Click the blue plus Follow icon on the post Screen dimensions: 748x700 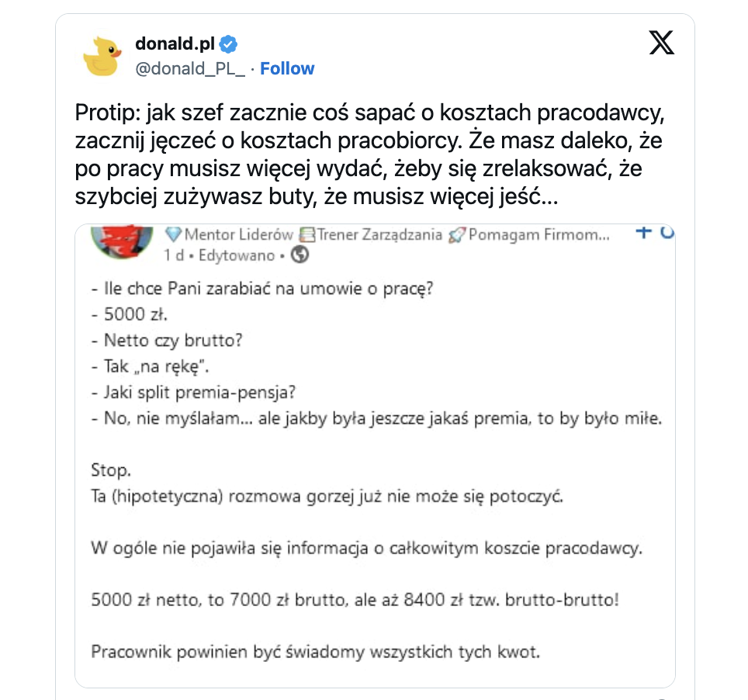(x=642, y=232)
